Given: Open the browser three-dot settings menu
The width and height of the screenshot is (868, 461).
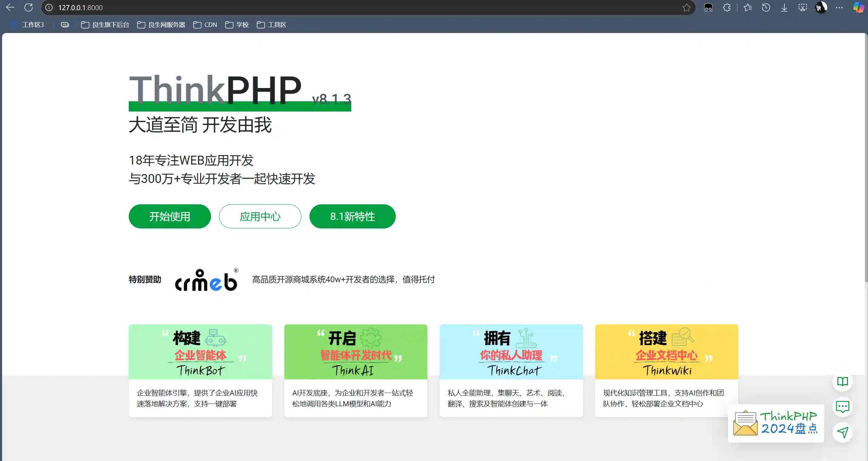Looking at the screenshot, I should click(x=839, y=7).
